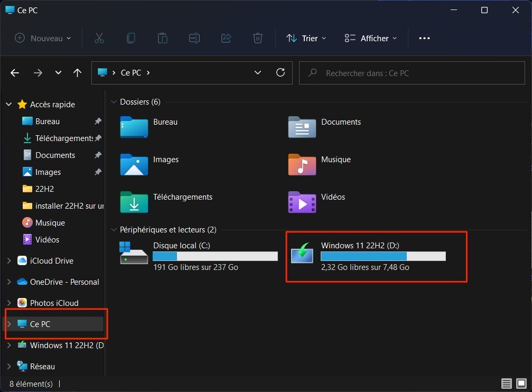Open the Téléchargements folder in Dossiers
The image size is (532, 392).
(x=134, y=202)
